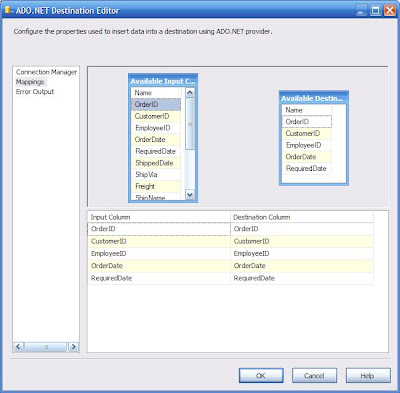Select ShipVia in Available Input Columns

[x=156, y=174]
